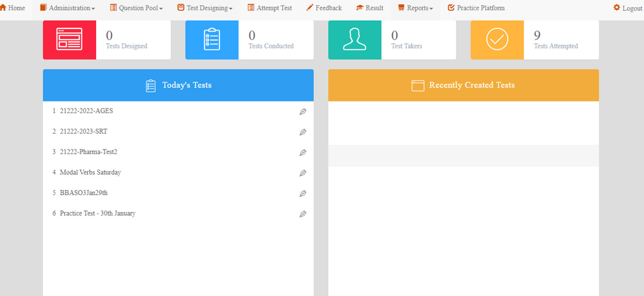Click the blue Tests Conducted clipboard icon
644x296 pixels.
coord(212,40)
